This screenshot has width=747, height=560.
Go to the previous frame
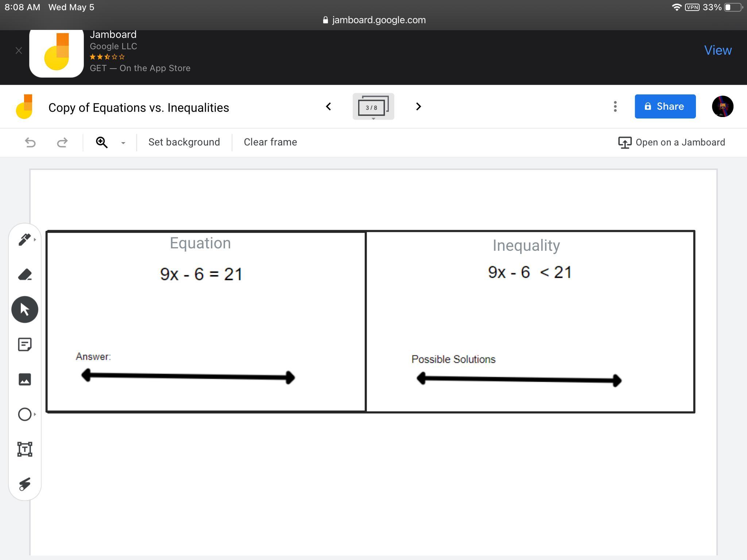[328, 106]
